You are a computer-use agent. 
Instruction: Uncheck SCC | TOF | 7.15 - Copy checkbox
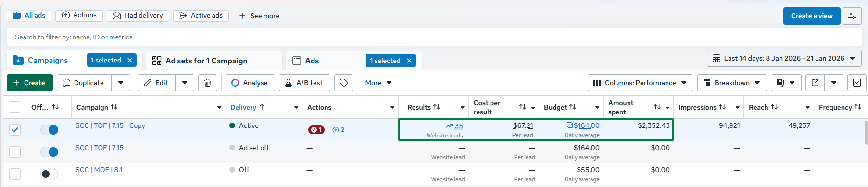pyautogui.click(x=15, y=130)
